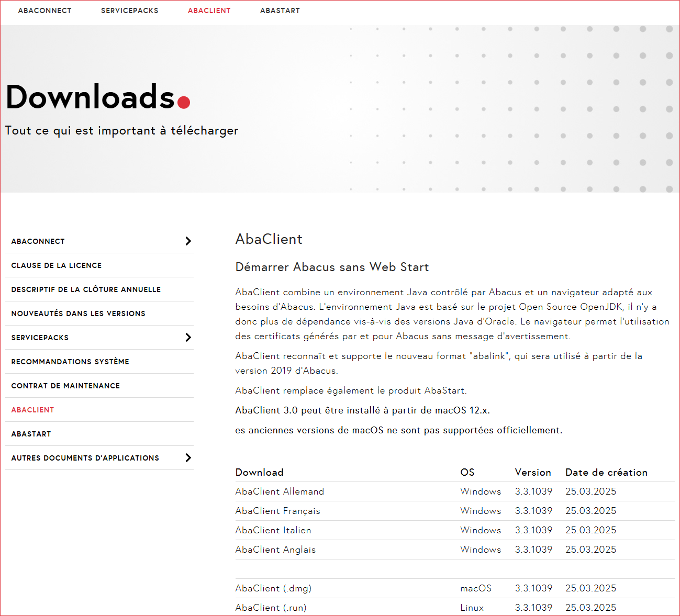Open AbaStart in the sidebar menu
680x616 pixels.
(31, 434)
